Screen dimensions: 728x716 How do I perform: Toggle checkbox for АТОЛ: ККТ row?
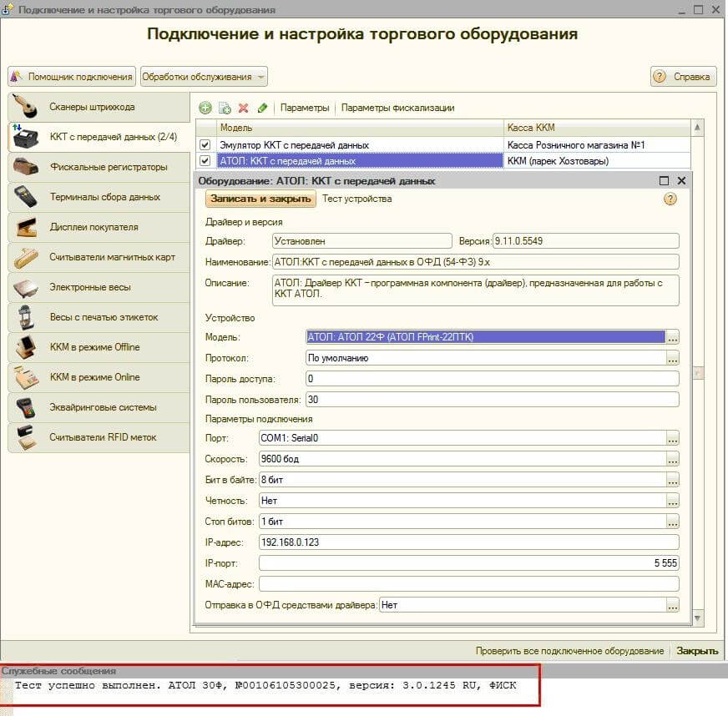click(x=205, y=161)
